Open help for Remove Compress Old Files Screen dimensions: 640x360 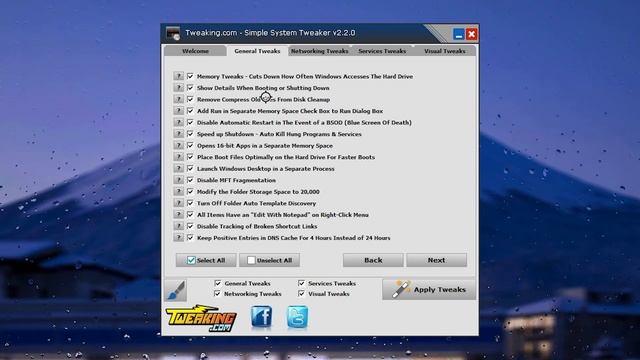click(x=178, y=99)
